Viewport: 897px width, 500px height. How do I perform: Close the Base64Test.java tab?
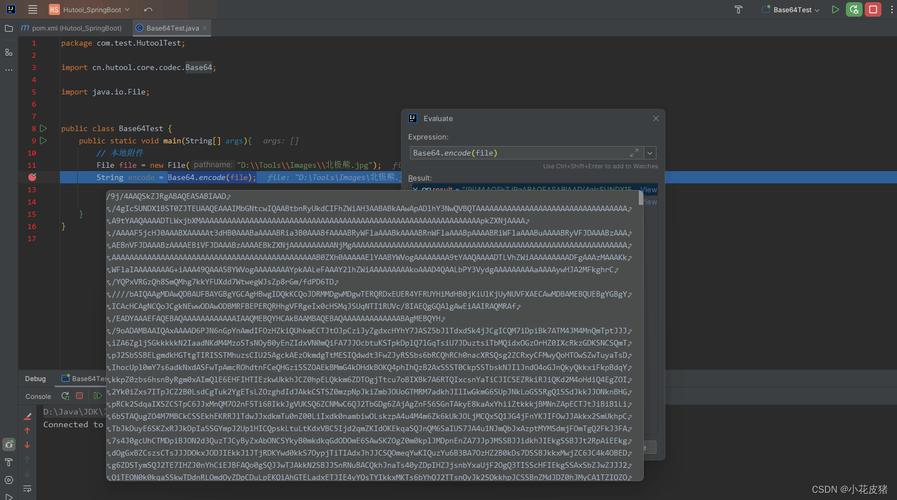[205, 27]
